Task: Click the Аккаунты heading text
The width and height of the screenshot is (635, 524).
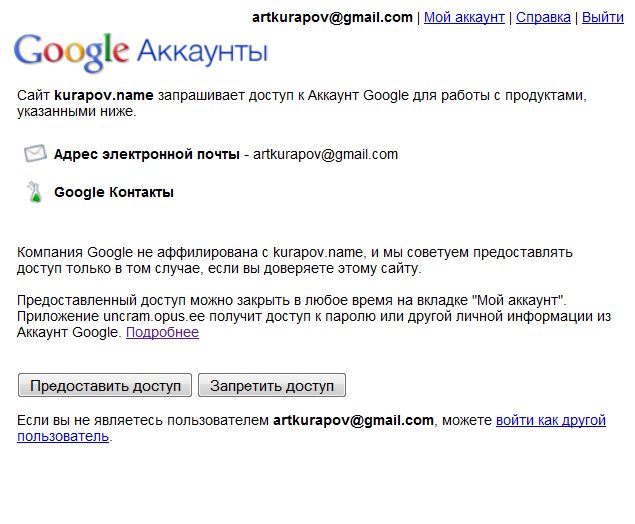Action: [x=201, y=51]
